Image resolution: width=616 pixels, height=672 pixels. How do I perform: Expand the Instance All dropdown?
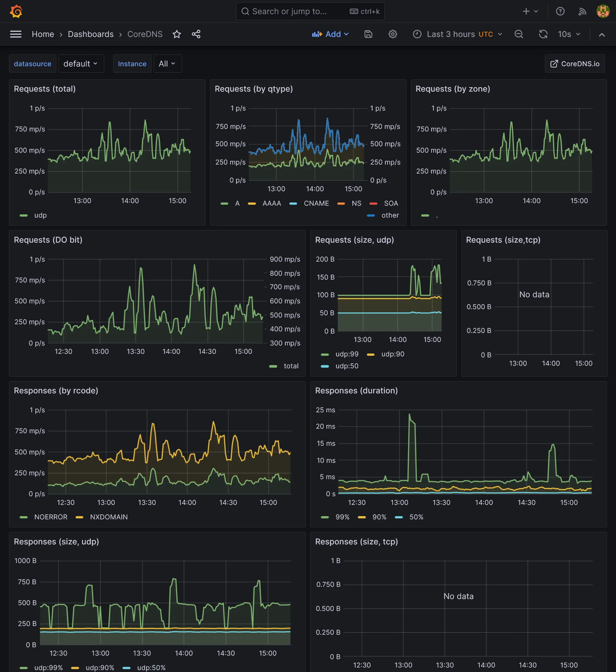pos(167,64)
